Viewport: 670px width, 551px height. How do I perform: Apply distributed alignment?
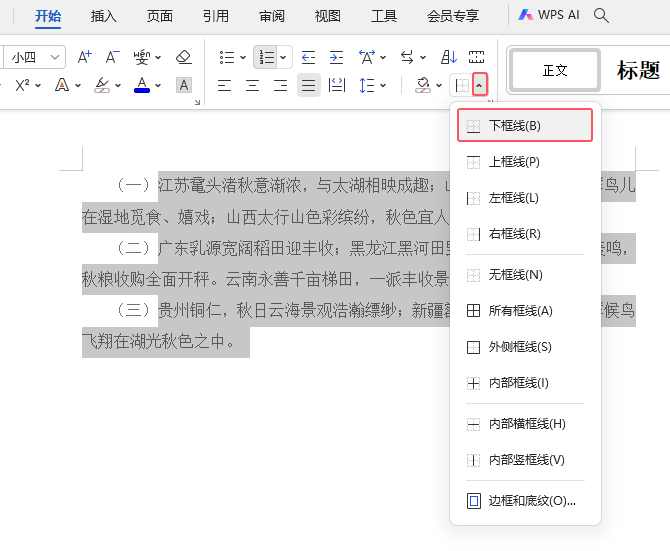pos(337,85)
